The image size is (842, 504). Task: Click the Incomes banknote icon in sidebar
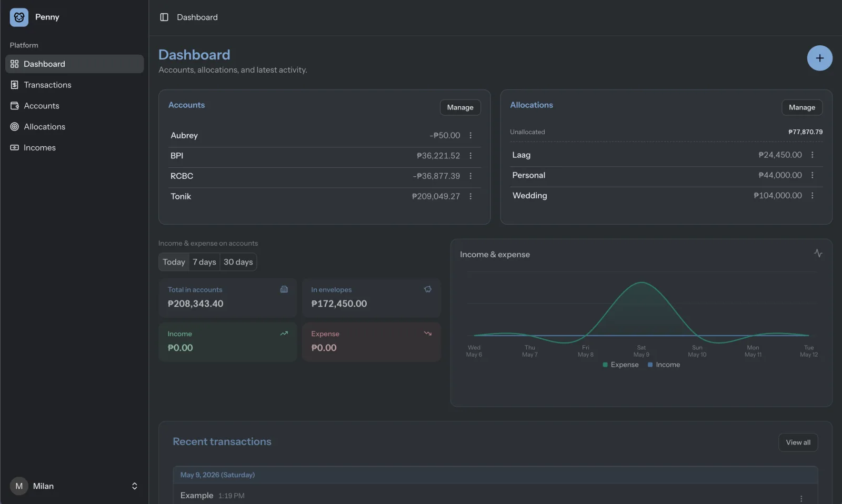14,148
